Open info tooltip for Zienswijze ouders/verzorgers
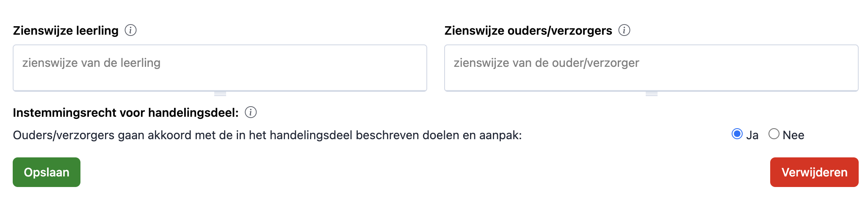This screenshot has width=868, height=198. point(624,30)
